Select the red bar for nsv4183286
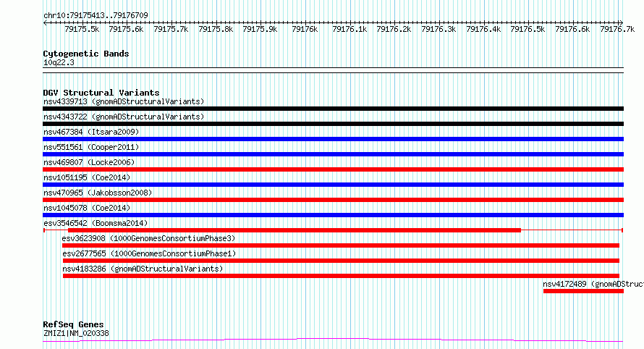This screenshot has width=644, height=349. point(341,276)
